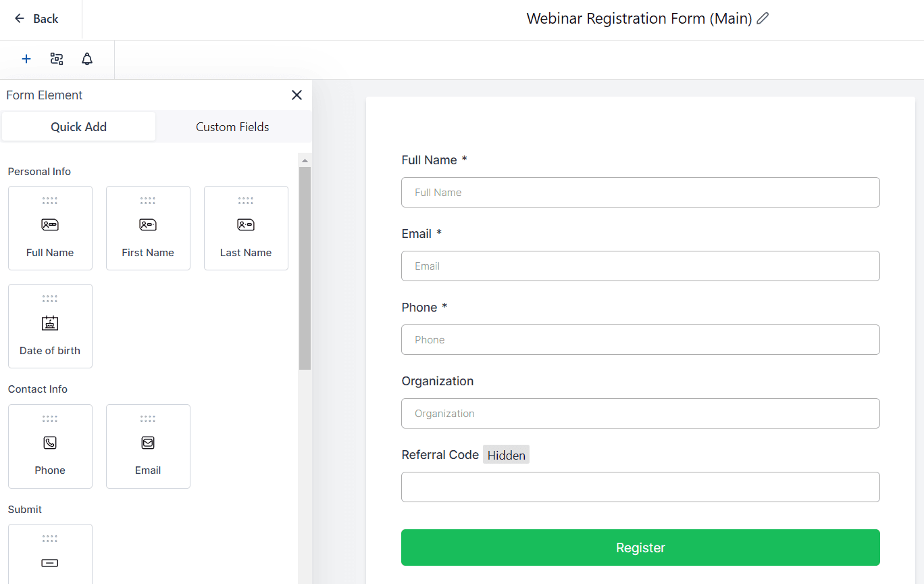
Task: Click the Full Name input field
Action: pyautogui.click(x=640, y=193)
